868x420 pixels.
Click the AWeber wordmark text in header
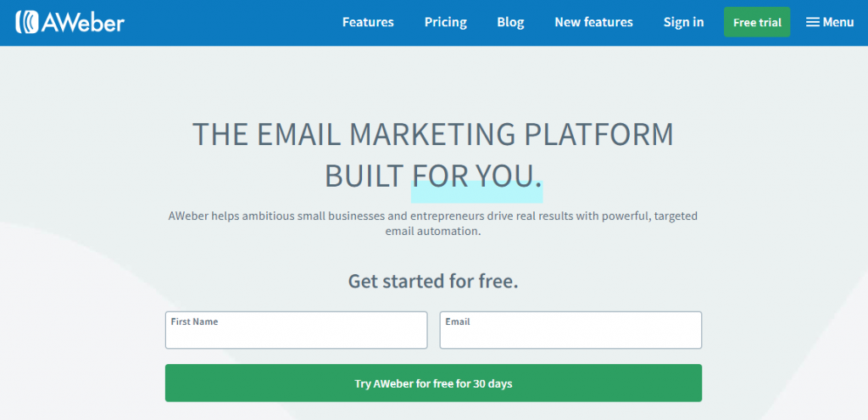[83, 23]
